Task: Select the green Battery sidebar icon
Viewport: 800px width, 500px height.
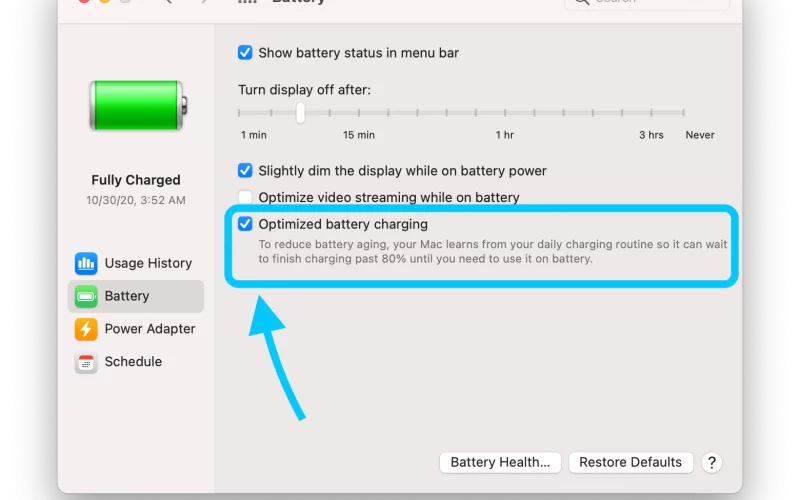Action: [86, 296]
